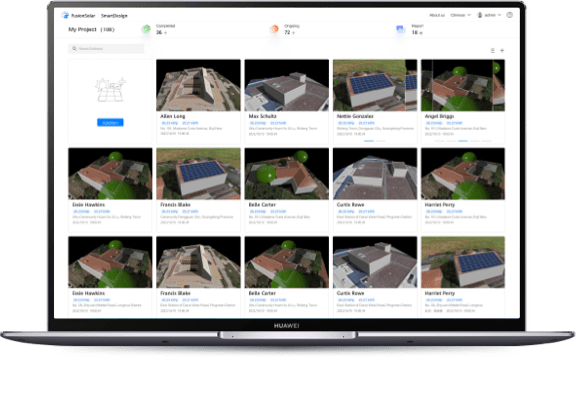576x396 pixels.
Task: Click the plus icon beside list view
Action: pyautogui.click(x=502, y=50)
